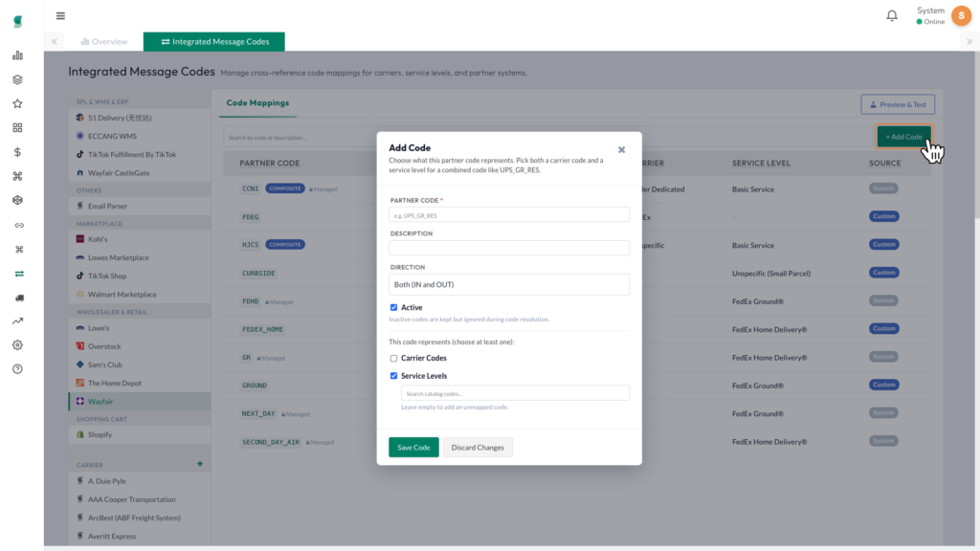
Task: Open the hamburger menu icon
Action: click(x=60, y=15)
